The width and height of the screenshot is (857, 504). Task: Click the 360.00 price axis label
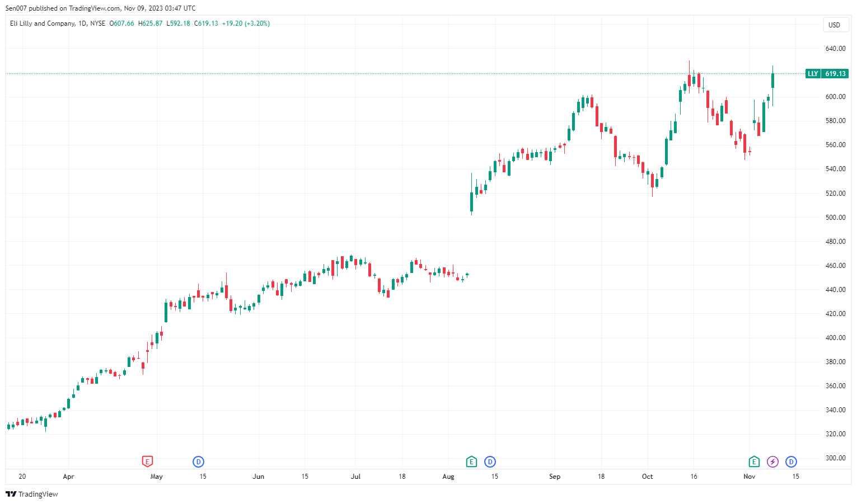[835, 386]
